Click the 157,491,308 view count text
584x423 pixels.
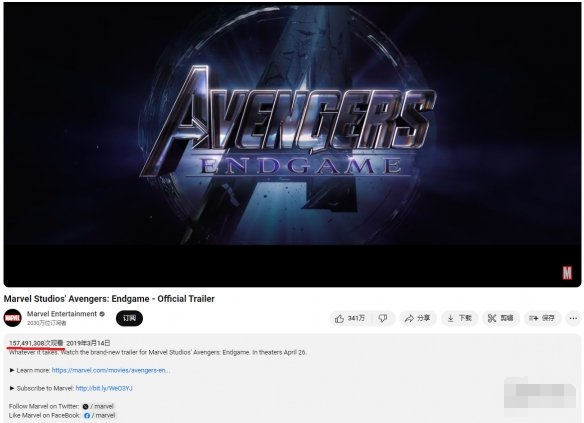pyautogui.click(x=36, y=343)
